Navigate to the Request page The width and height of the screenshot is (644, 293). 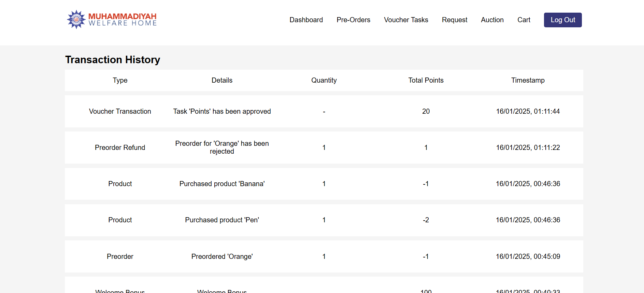tap(454, 20)
